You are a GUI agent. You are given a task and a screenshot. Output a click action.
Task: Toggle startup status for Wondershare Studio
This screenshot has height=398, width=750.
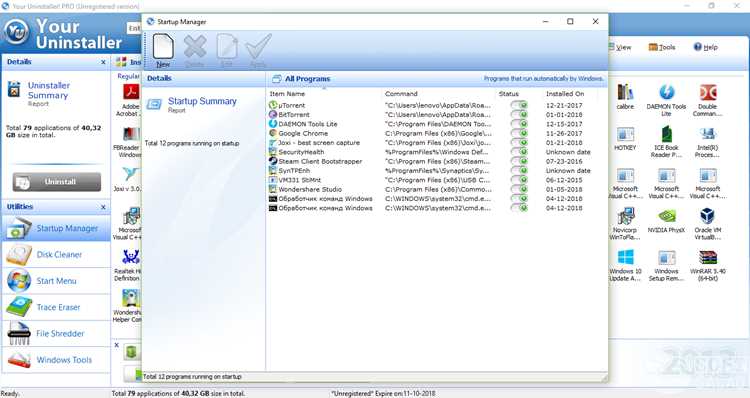[x=519, y=189]
